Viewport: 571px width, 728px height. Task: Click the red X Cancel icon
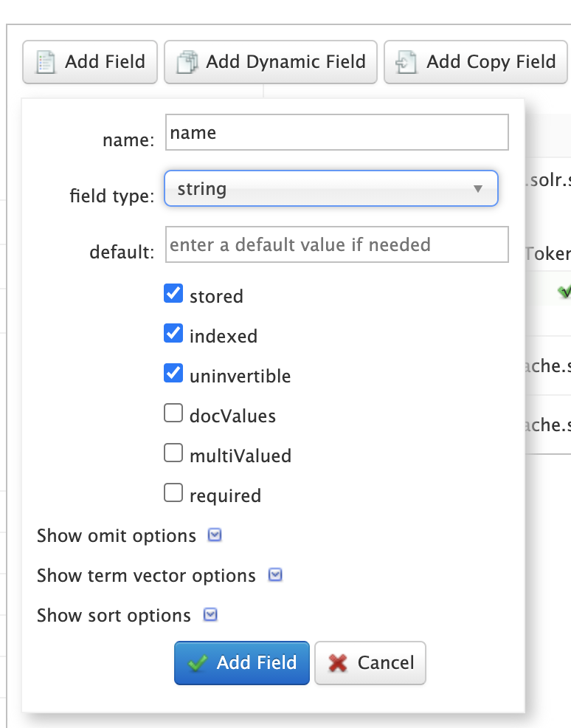click(338, 663)
